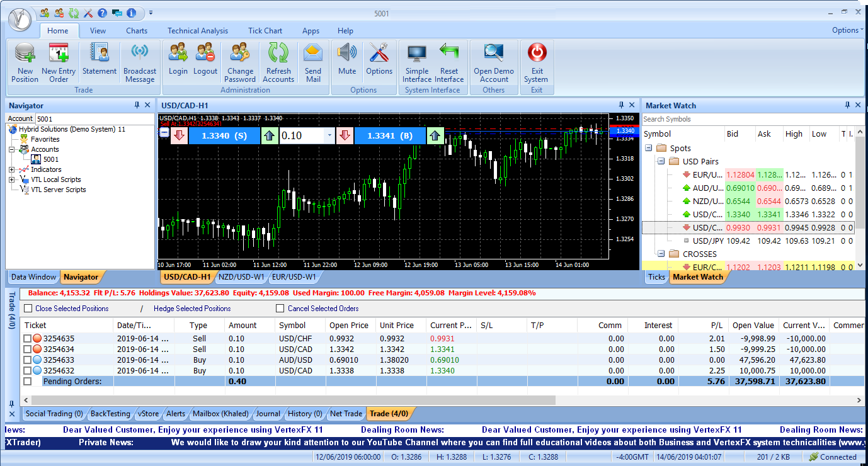The width and height of the screenshot is (868, 466).
Task: Check the box for ticket 3254632
Action: click(x=27, y=371)
